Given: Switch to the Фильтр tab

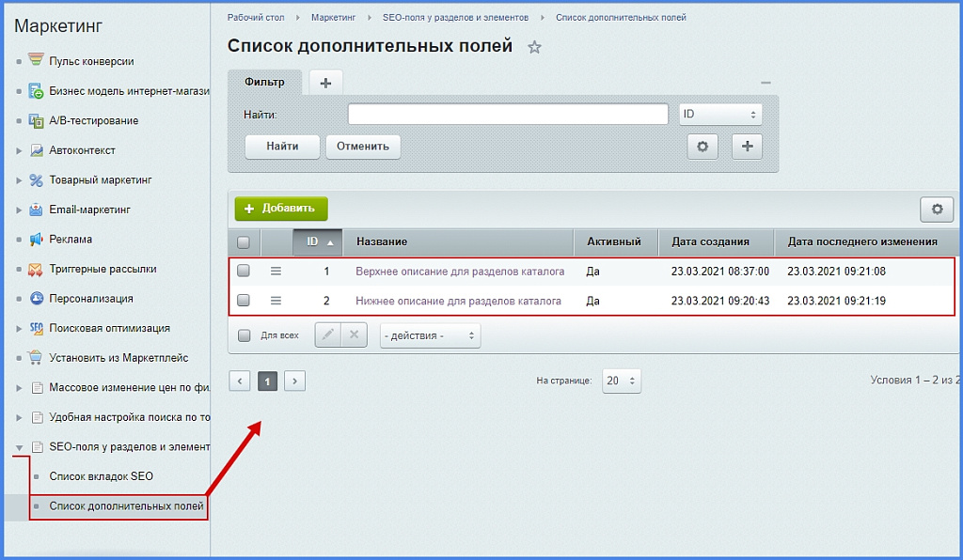Looking at the screenshot, I should point(264,81).
